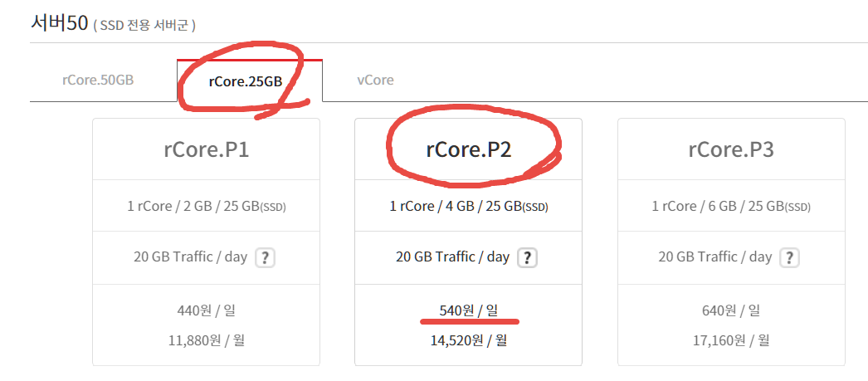Click the 440원 / 일 daily price
The image size is (868, 381).
[206, 310]
